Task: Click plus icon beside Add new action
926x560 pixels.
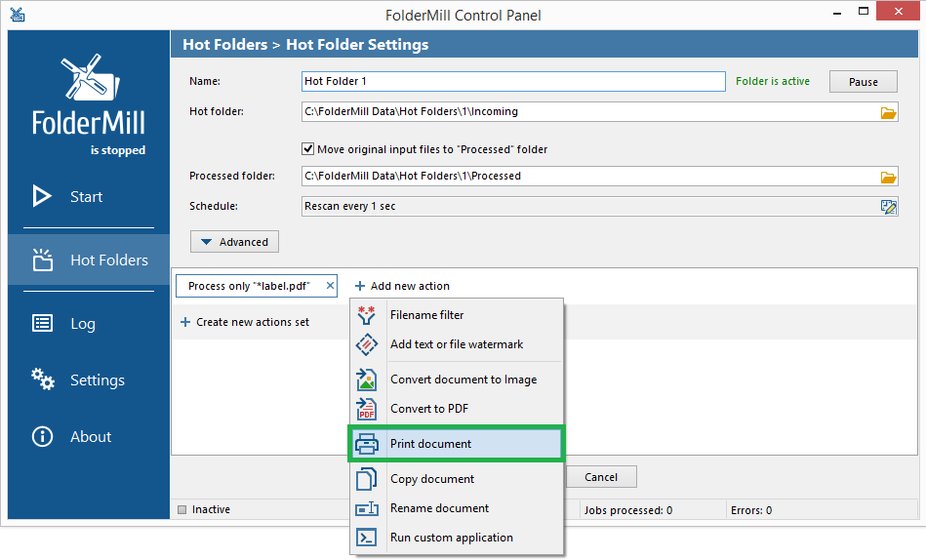Action: click(x=360, y=286)
